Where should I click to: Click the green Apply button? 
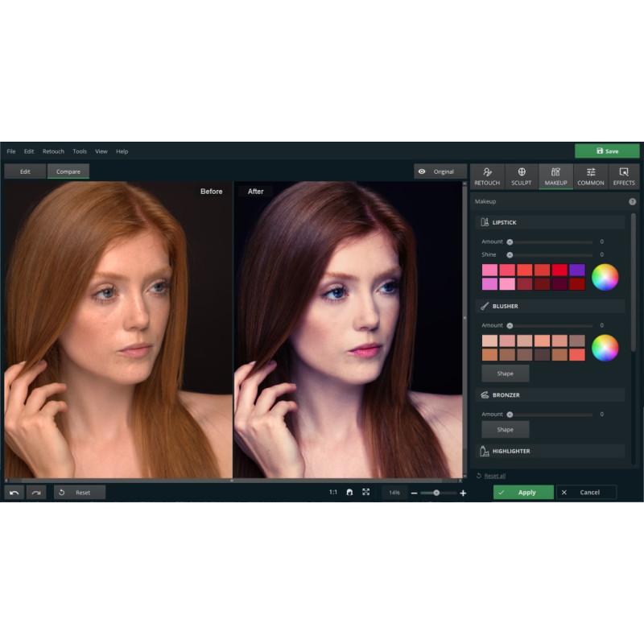coord(523,492)
